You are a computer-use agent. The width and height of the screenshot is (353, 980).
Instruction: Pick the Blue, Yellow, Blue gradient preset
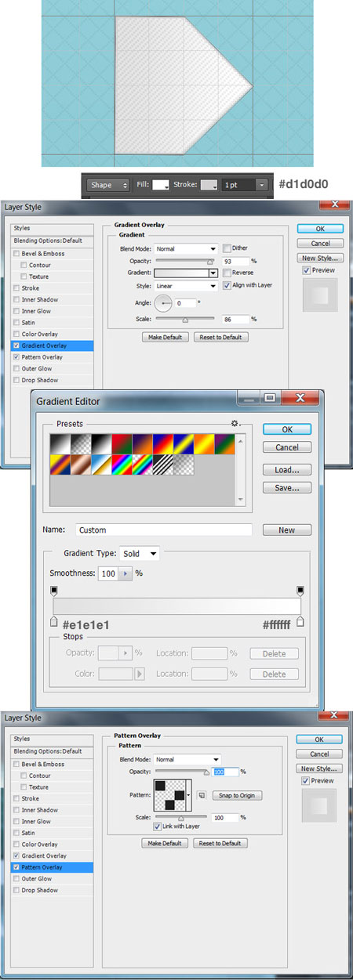coord(182,443)
